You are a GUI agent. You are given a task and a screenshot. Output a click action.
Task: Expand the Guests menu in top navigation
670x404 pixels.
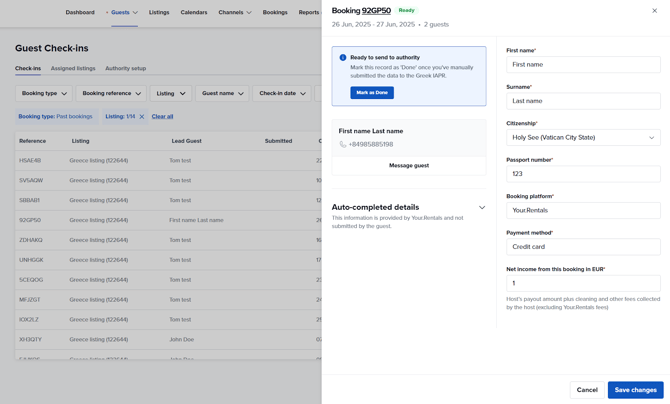[x=124, y=12]
